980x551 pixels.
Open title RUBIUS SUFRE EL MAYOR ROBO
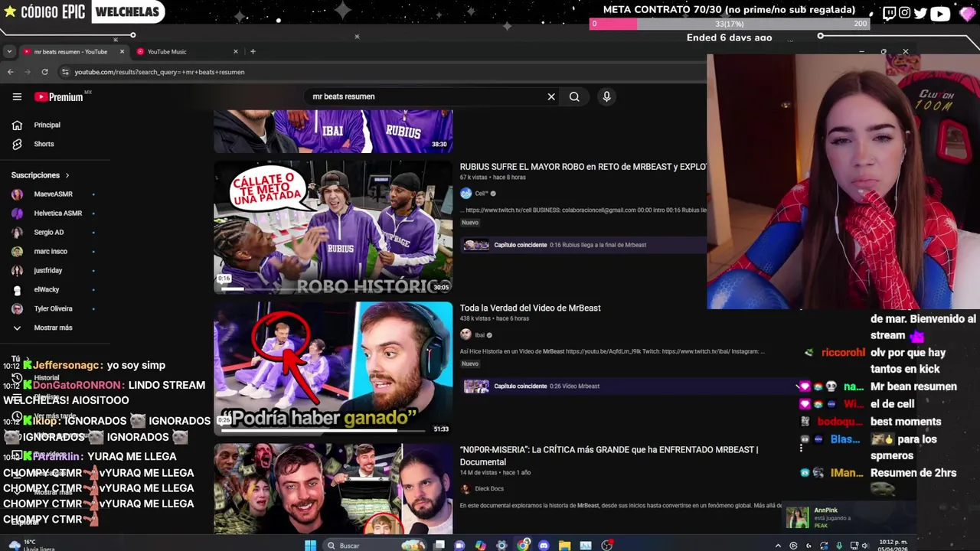(x=583, y=166)
